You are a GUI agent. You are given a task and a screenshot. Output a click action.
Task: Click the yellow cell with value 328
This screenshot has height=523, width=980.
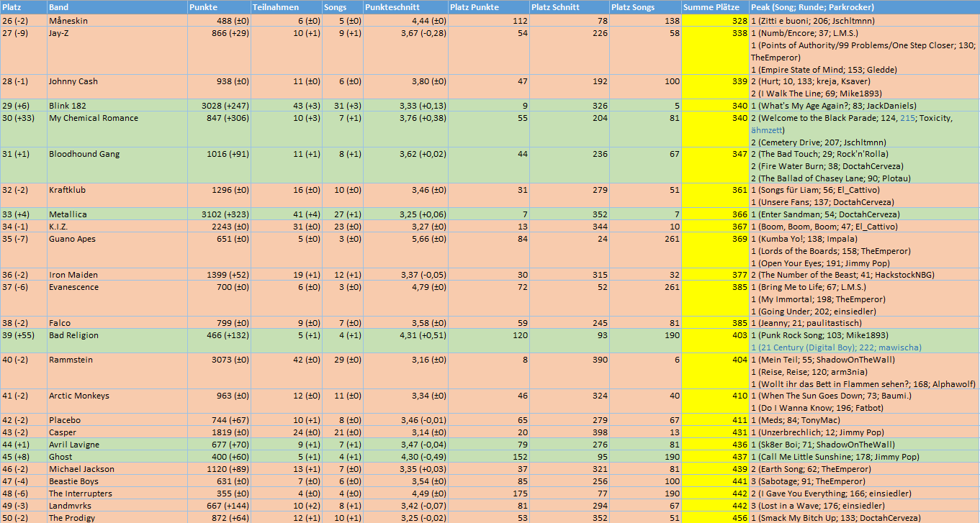coord(715,22)
